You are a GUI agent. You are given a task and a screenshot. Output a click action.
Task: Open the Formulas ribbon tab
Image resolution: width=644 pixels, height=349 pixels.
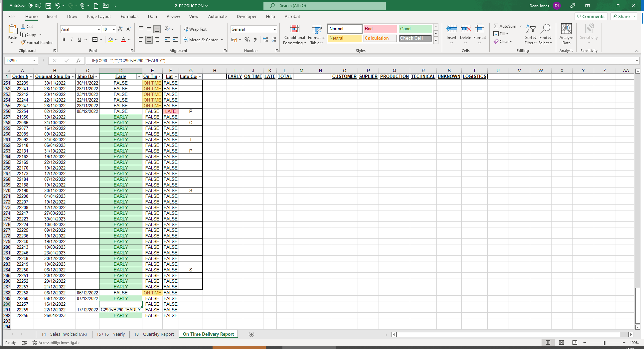(x=129, y=16)
